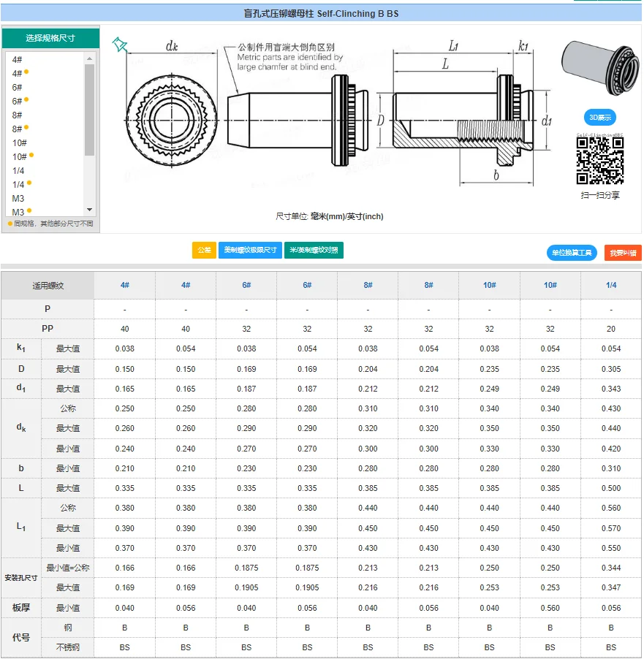Select plain 10# in the size list
The image size is (644, 659).
(19, 142)
